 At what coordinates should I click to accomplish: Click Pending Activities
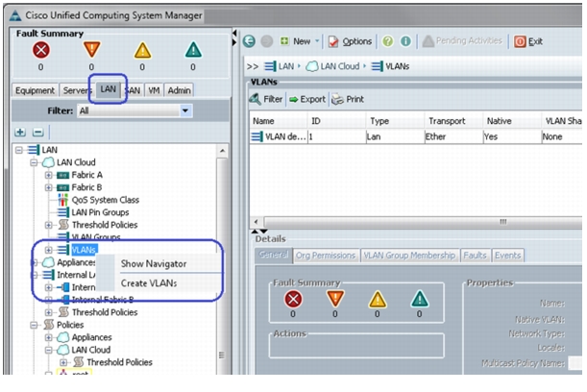(x=462, y=40)
